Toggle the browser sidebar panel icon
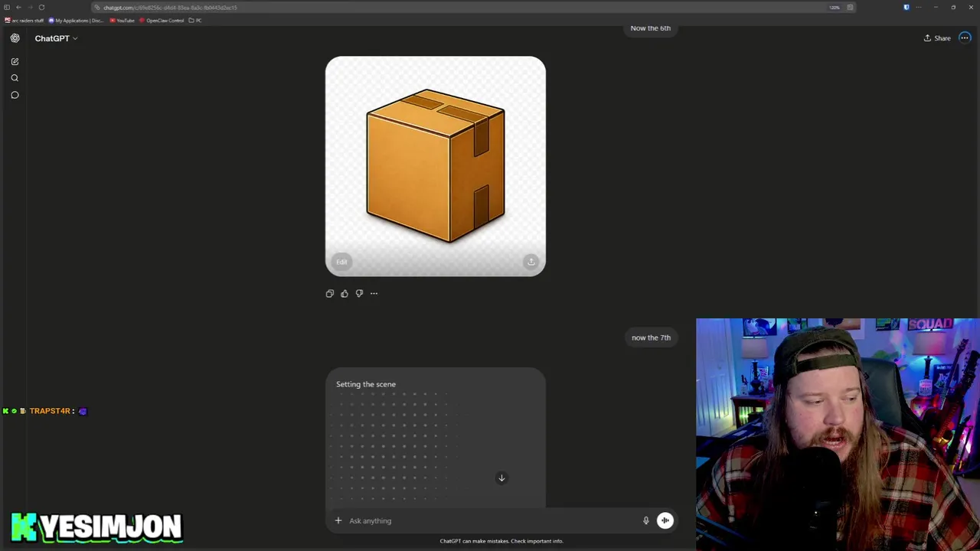Viewport: 980px width, 551px height. [x=7, y=7]
